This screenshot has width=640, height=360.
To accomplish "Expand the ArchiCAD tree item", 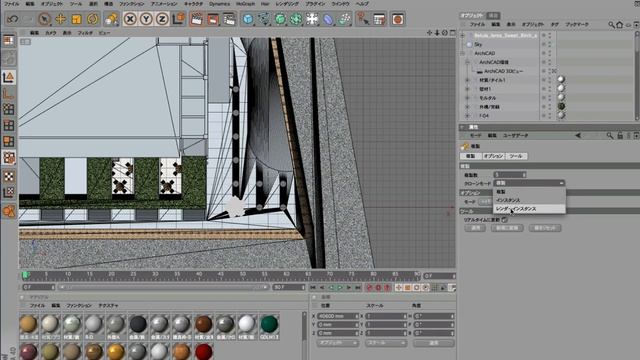I will (462, 53).
